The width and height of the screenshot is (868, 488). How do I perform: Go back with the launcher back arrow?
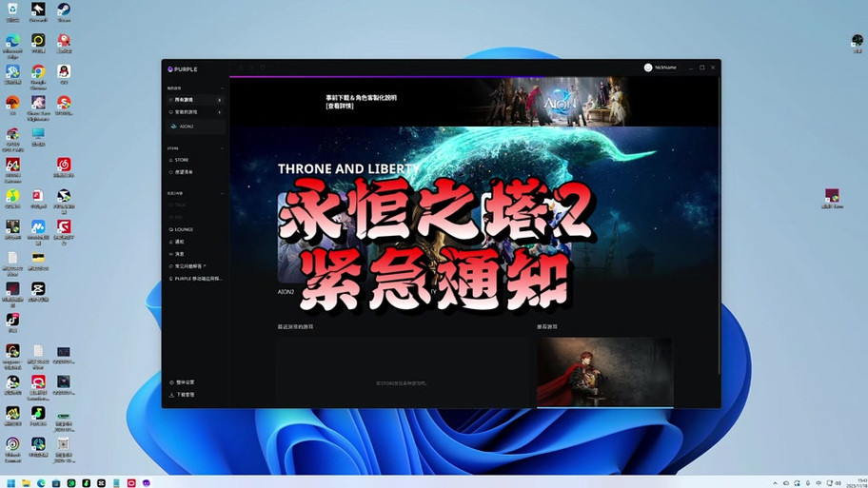[x=242, y=68]
